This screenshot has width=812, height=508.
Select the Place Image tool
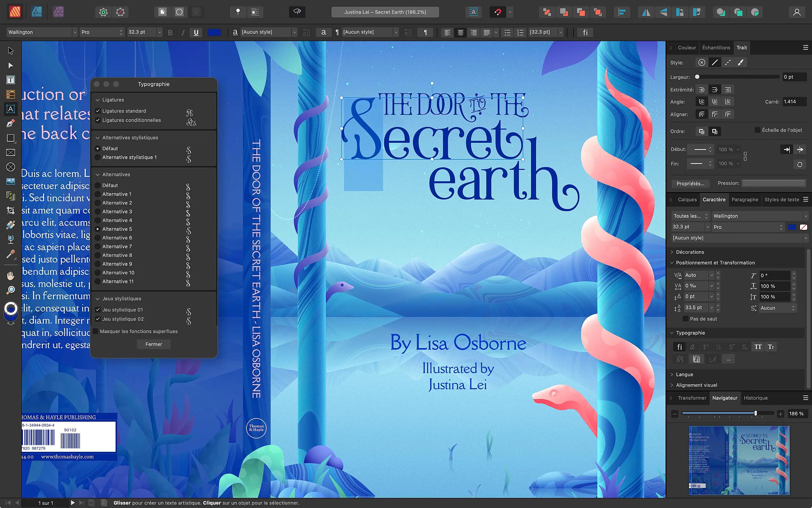(10, 181)
